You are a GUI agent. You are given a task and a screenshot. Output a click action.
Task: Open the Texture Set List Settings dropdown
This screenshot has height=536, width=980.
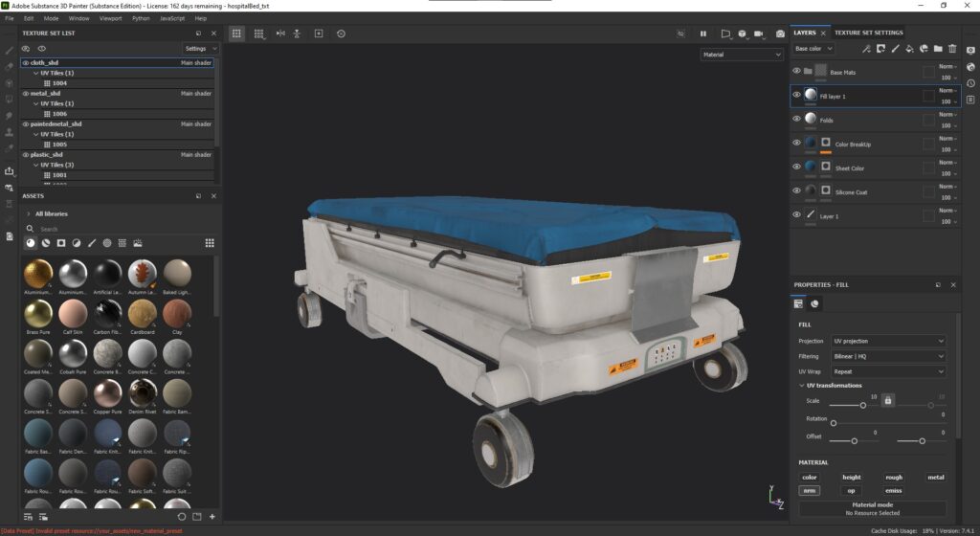pyautogui.click(x=200, y=49)
